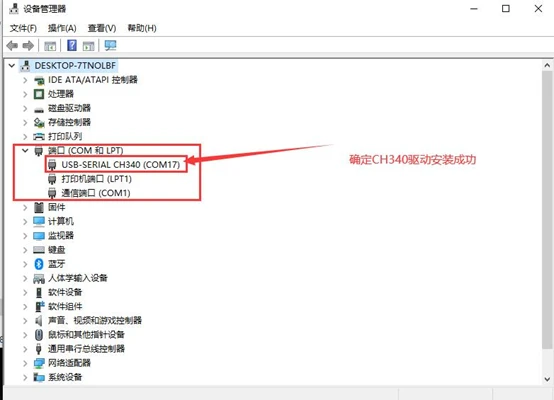Click the Forward arrow toolbar icon
The width and height of the screenshot is (554, 400).
(28, 46)
